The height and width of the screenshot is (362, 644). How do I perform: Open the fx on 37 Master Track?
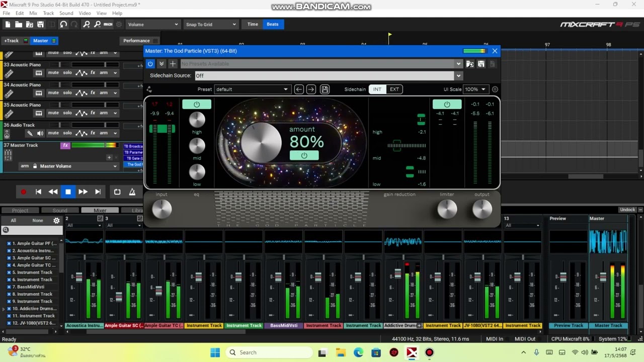65,145
